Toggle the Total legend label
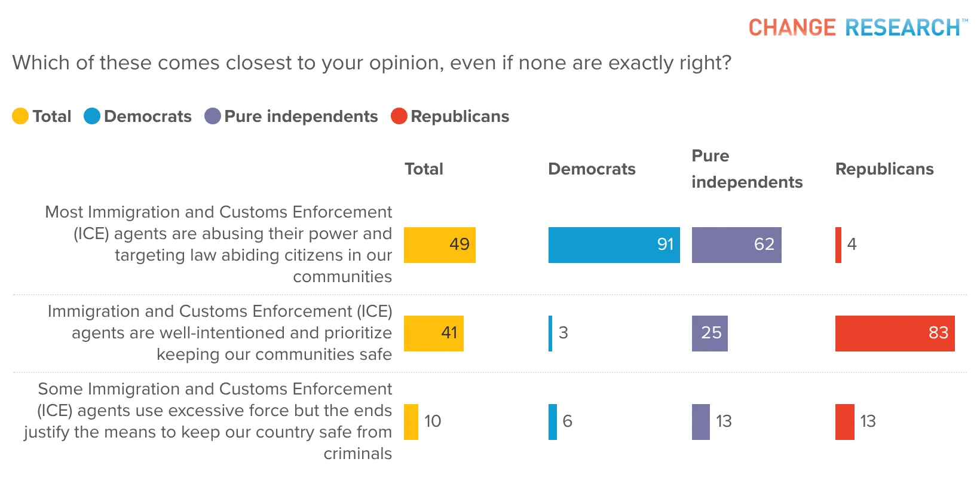Screen dimensions: 980x477 coord(52,116)
